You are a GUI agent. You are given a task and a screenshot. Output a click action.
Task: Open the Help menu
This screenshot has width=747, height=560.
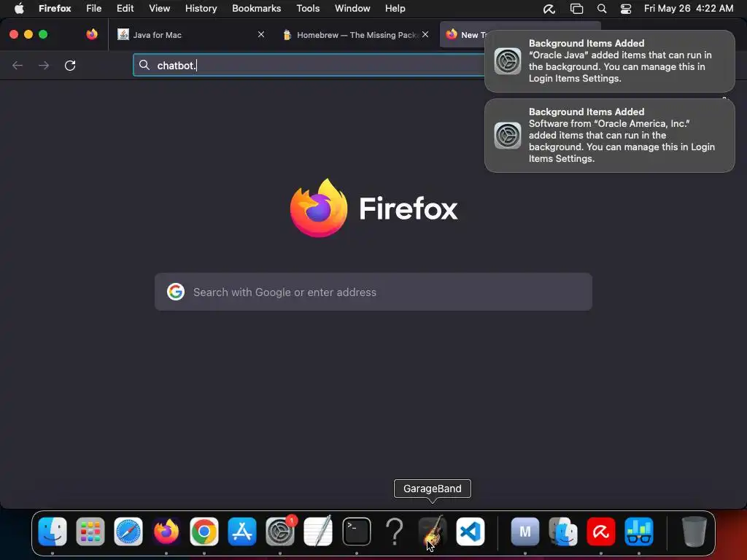(395, 8)
